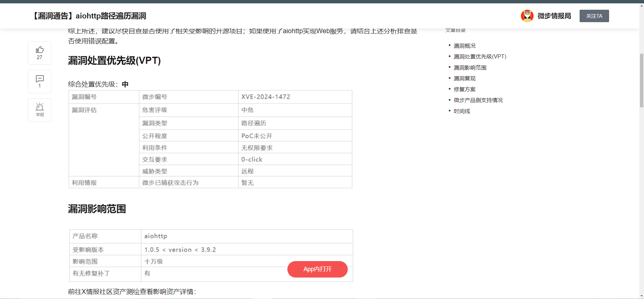The height and width of the screenshot is (299, 644).
Task: Click the 产品名称 label cell
Action: (x=105, y=236)
